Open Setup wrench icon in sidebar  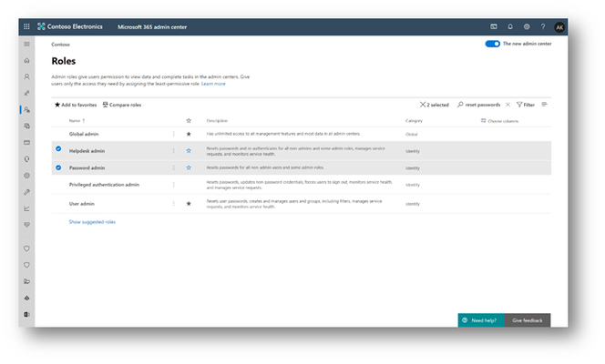pyautogui.click(x=26, y=192)
